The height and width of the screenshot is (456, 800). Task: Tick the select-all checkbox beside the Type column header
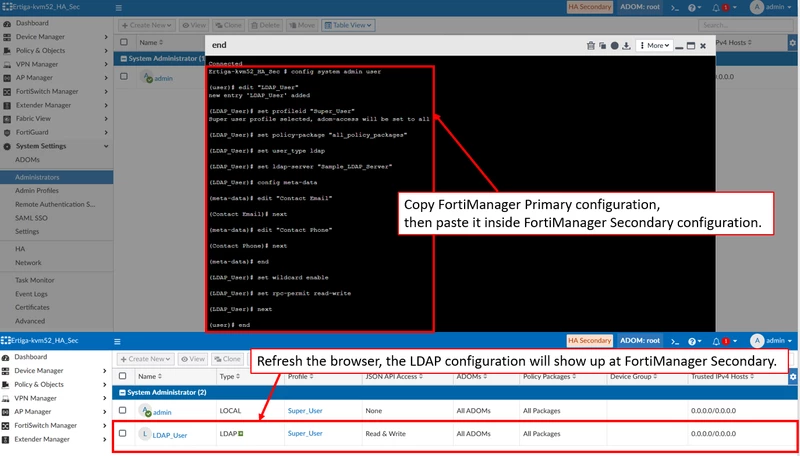pos(122,376)
